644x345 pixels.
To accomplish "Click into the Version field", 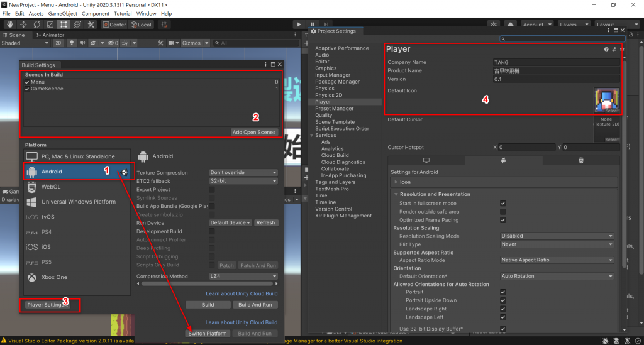I will click(x=556, y=79).
